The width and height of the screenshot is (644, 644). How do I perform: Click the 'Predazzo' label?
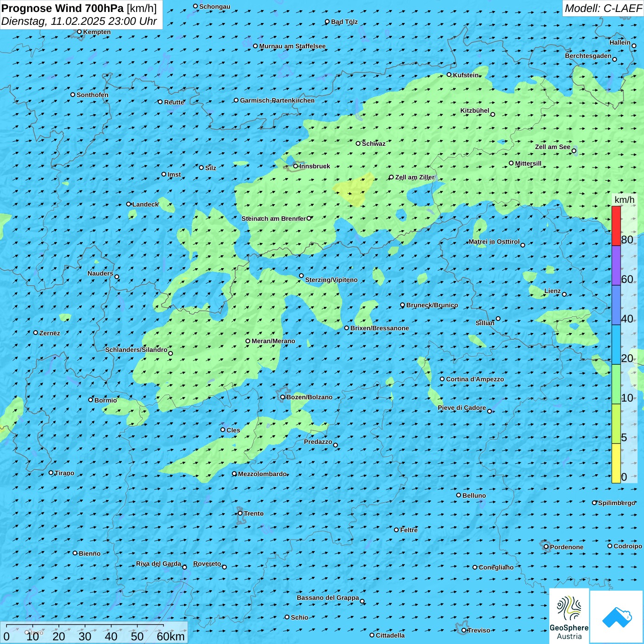click(x=318, y=442)
